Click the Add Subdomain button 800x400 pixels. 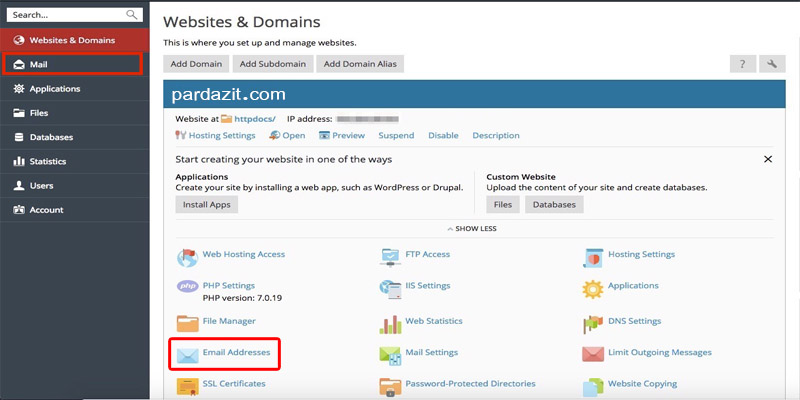[x=273, y=64]
